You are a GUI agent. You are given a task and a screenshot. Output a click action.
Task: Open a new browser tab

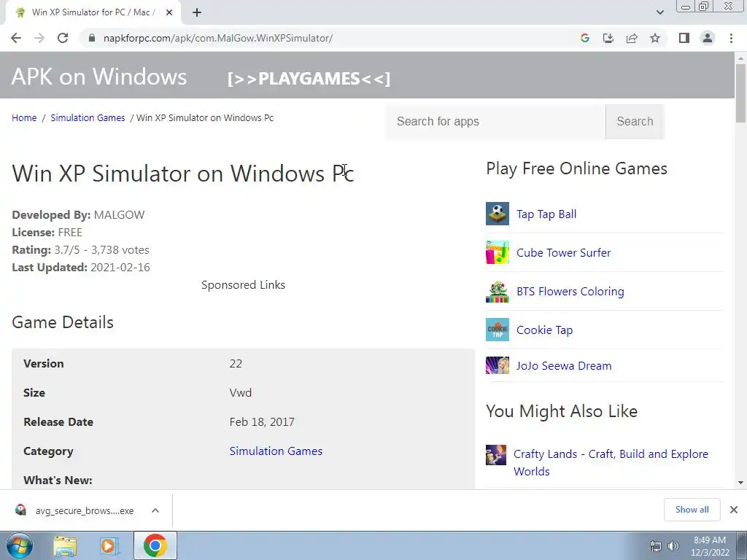(x=197, y=12)
